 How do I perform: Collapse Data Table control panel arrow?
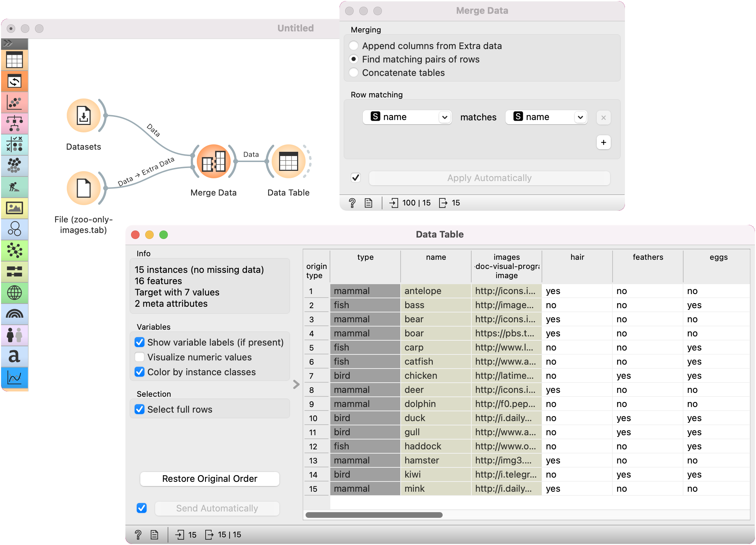[296, 384]
